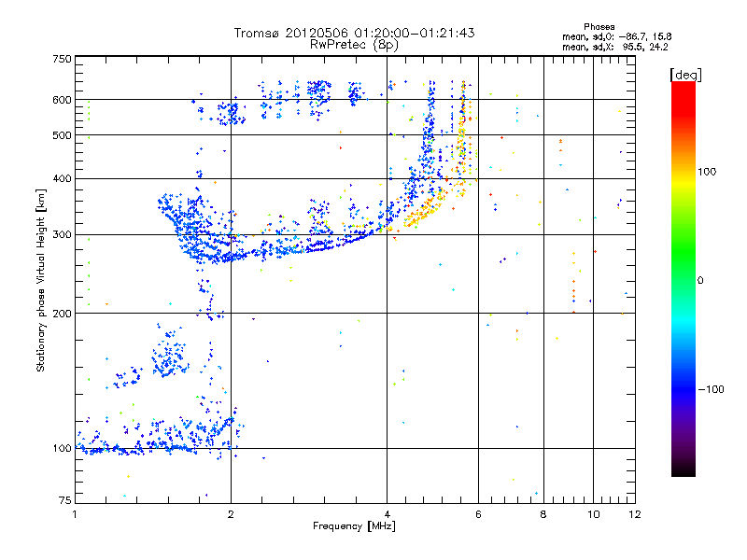Click the colorbar tick label '0'
The height and width of the screenshot is (560, 747).
[700, 281]
